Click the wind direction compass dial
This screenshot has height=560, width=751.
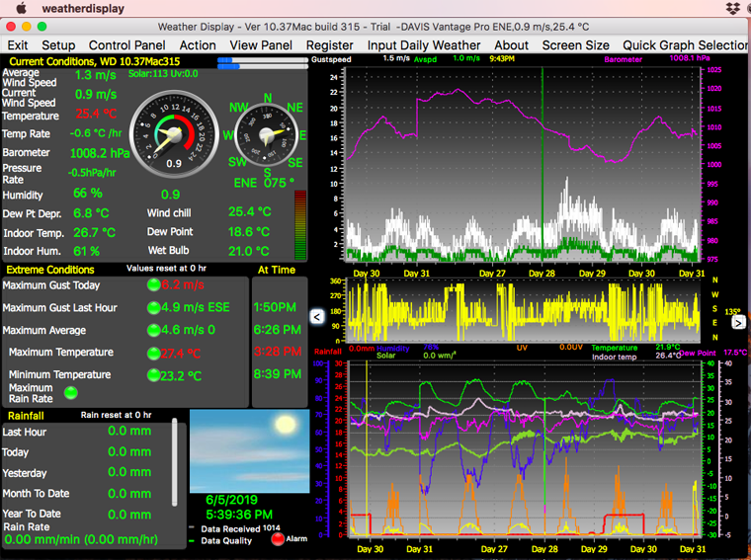[267, 135]
